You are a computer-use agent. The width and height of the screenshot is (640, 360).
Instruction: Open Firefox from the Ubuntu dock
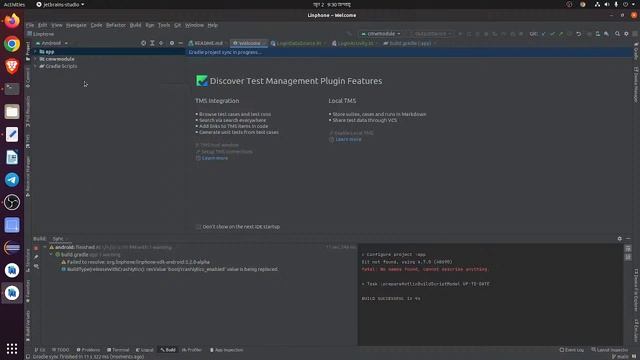click(x=12, y=20)
